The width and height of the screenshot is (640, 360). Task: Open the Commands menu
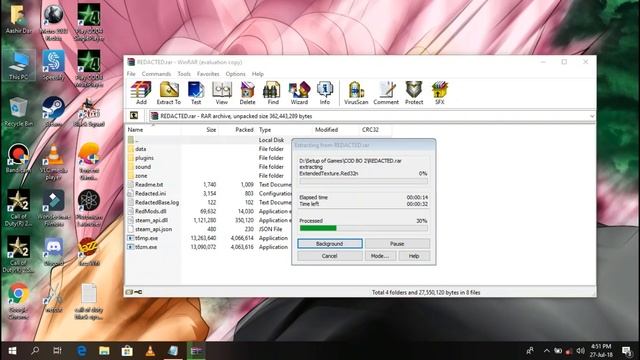pos(156,74)
